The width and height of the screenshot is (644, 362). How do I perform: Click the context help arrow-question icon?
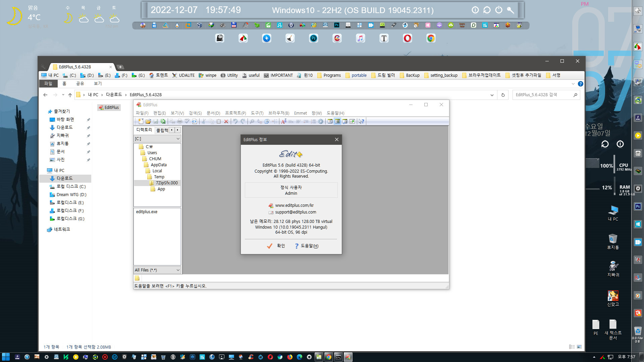[361, 121]
